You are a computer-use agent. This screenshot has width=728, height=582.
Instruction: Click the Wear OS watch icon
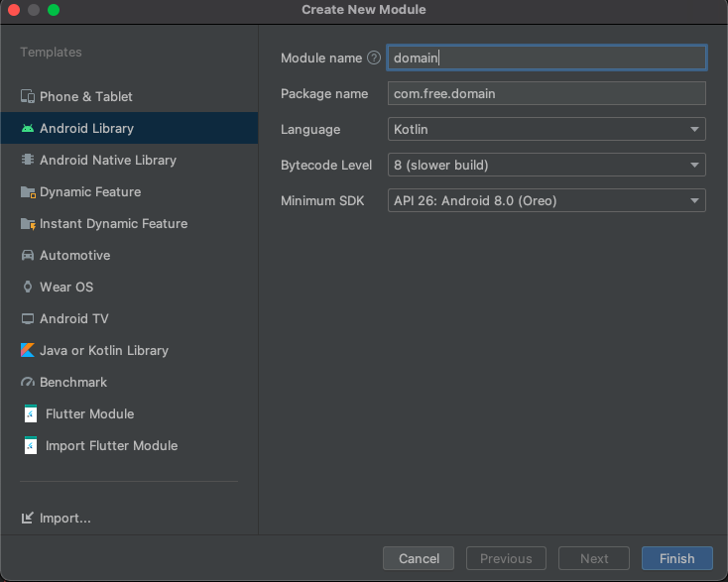tap(28, 287)
